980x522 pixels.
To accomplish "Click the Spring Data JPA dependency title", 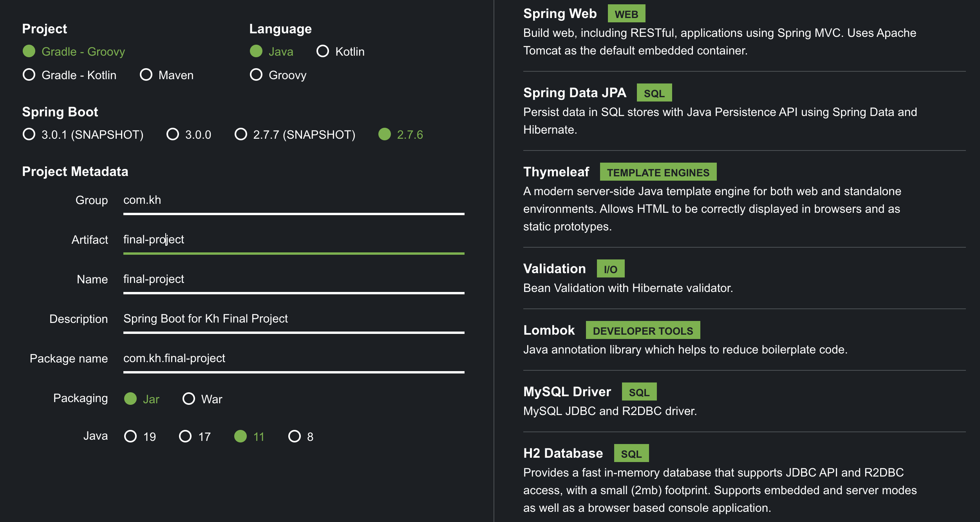I will coord(574,92).
